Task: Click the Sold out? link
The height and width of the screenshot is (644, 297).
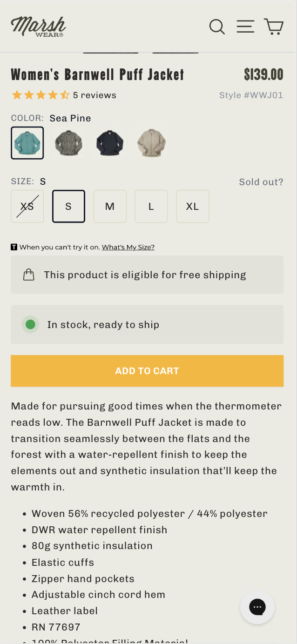Action: pyautogui.click(x=261, y=182)
